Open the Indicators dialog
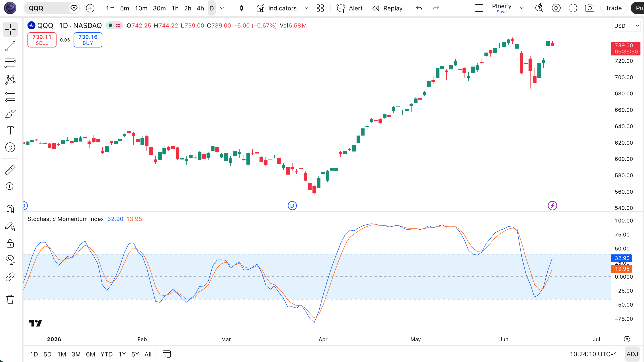 [277, 8]
